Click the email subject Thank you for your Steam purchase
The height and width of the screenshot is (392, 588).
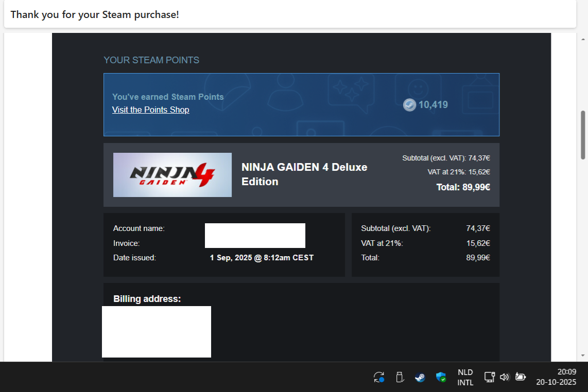pos(95,14)
